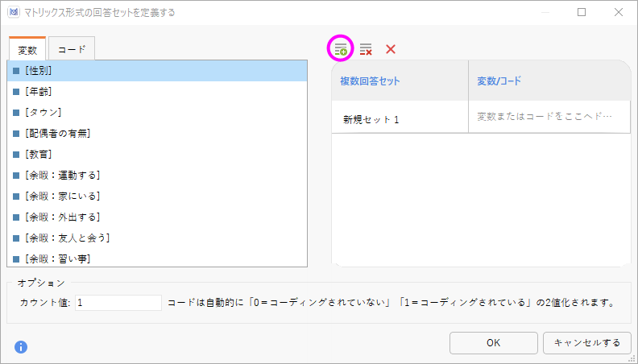
Task: Select the [タウン] variable
Action: pos(157,113)
